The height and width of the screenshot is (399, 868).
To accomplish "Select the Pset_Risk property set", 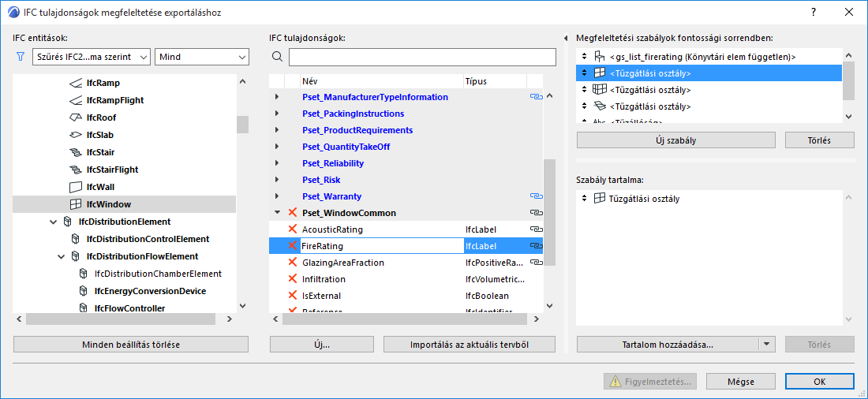I will pyautogui.click(x=322, y=180).
